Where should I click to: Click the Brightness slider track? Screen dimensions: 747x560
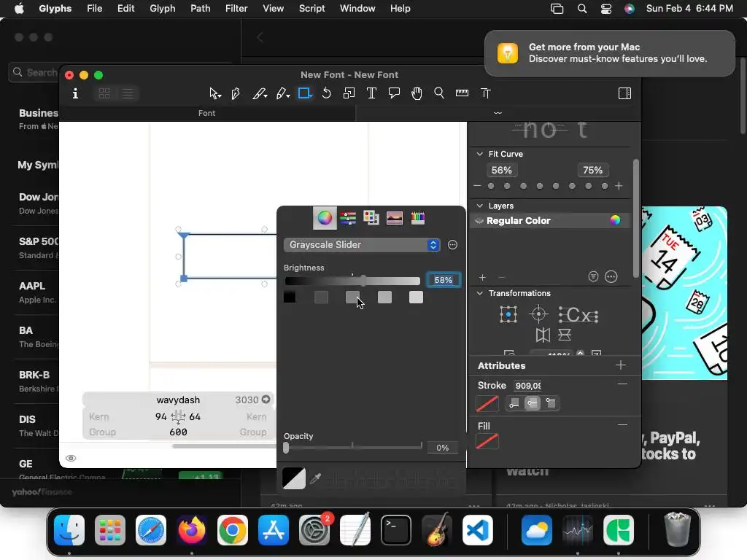tap(352, 281)
